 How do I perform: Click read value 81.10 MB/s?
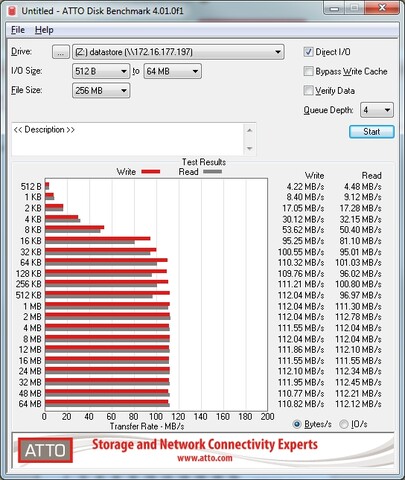point(360,241)
